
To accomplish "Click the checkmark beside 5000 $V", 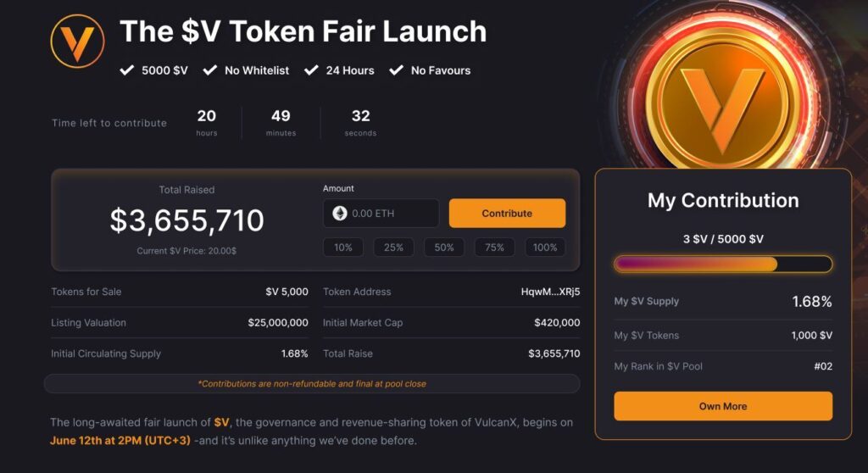I will (x=127, y=70).
